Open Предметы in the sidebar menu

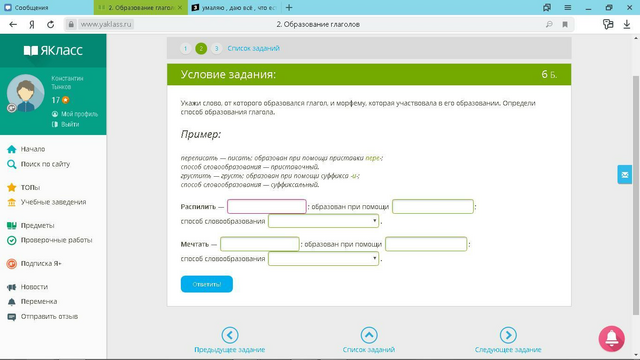[x=38, y=225]
